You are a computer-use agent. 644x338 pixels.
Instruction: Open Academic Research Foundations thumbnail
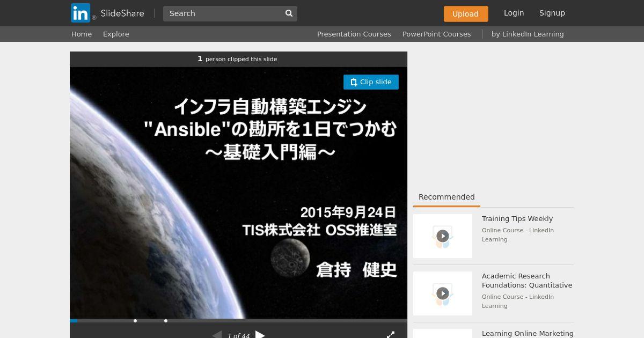[443, 293]
